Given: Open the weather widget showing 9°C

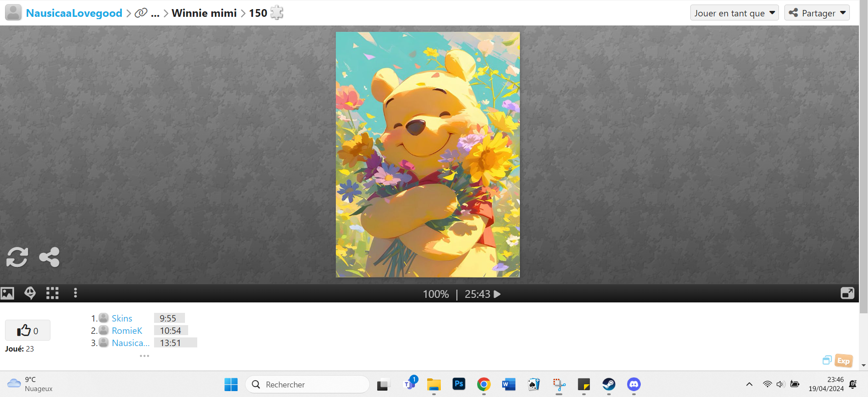Looking at the screenshot, I should pos(30,384).
